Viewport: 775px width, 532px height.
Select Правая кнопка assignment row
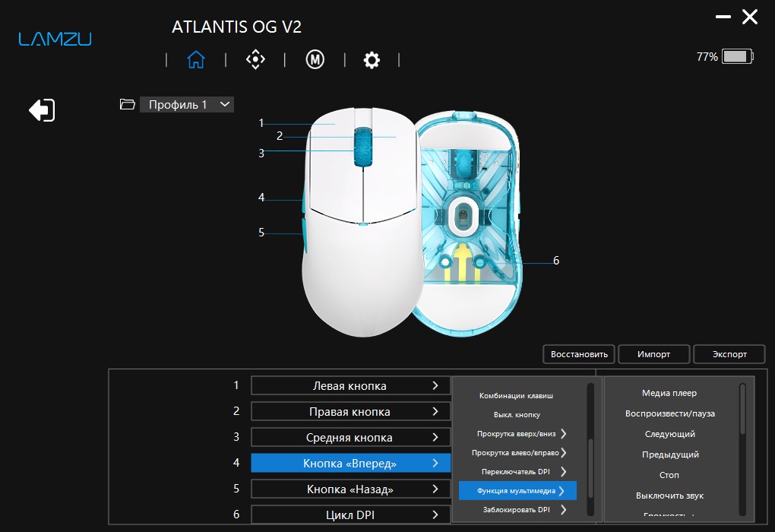point(350,411)
